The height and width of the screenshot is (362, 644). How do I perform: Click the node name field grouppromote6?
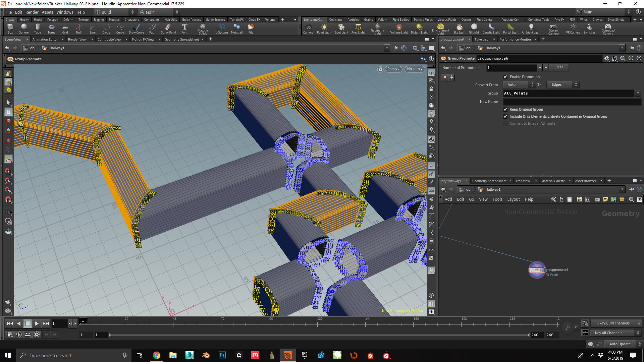[539, 58]
